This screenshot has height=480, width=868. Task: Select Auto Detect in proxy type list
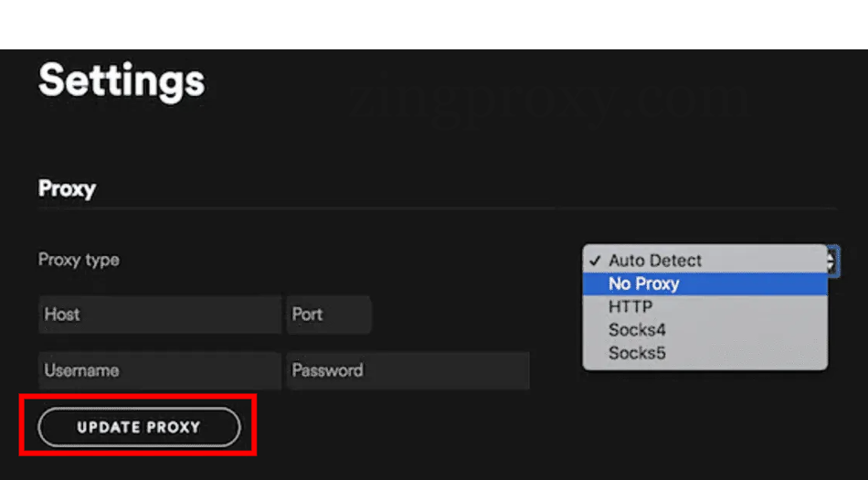point(704,261)
